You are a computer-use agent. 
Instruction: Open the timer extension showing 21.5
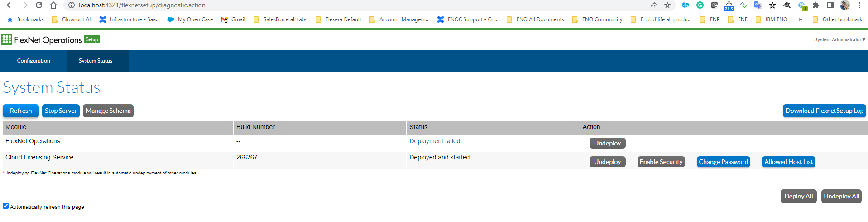729,6
